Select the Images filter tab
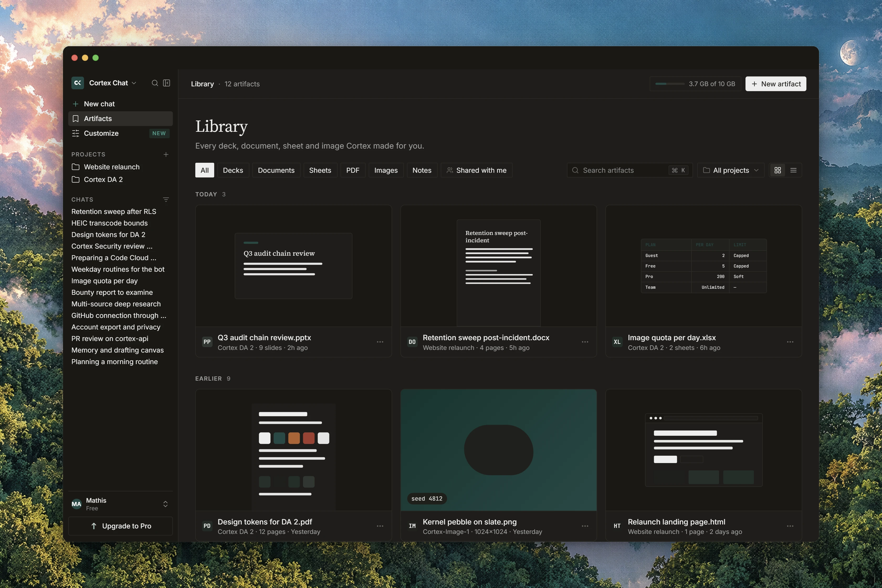 [386, 170]
